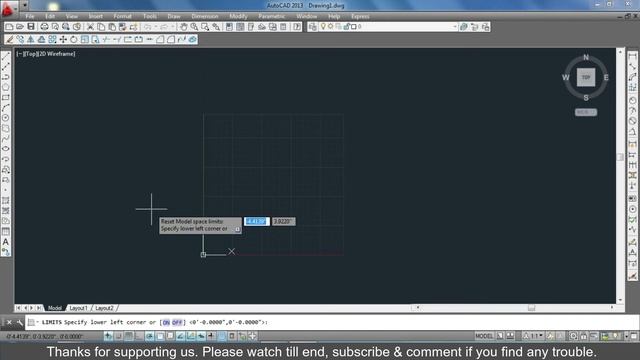
Task: Select the Rotate tool in Modify toolbar
Action: pyautogui.click(x=73, y=40)
